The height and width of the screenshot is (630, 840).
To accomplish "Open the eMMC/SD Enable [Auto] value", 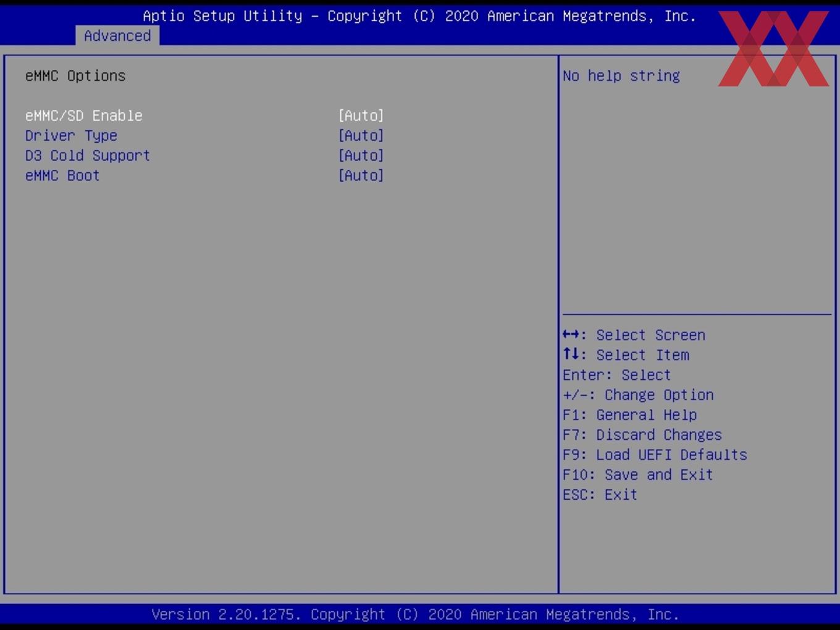I will (361, 115).
